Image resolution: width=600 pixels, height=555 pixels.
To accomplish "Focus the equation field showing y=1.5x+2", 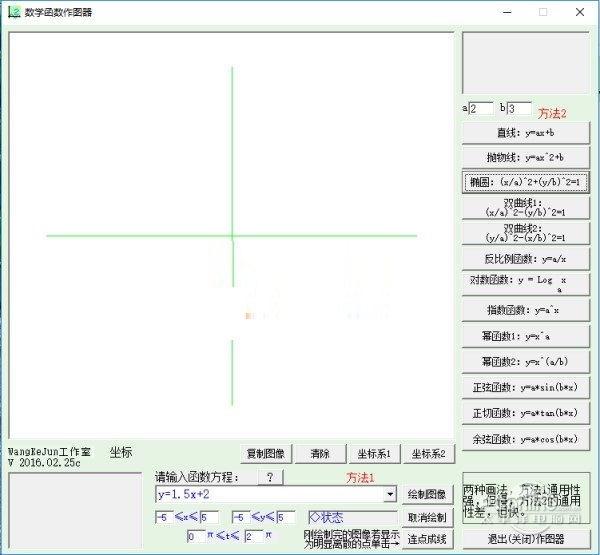I will point(269,494).
